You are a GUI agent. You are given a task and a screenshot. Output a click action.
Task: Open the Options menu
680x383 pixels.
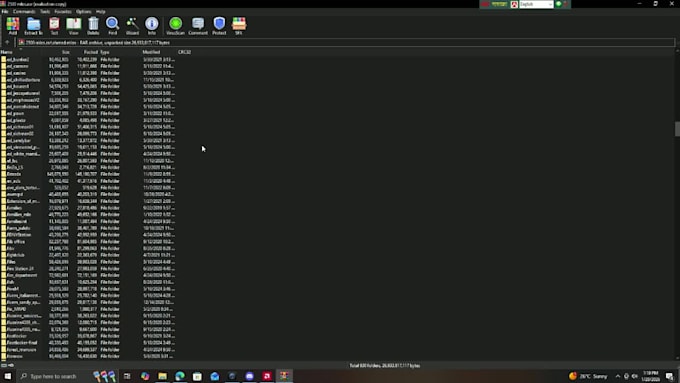pyautogui.click(x=83, y=12)
